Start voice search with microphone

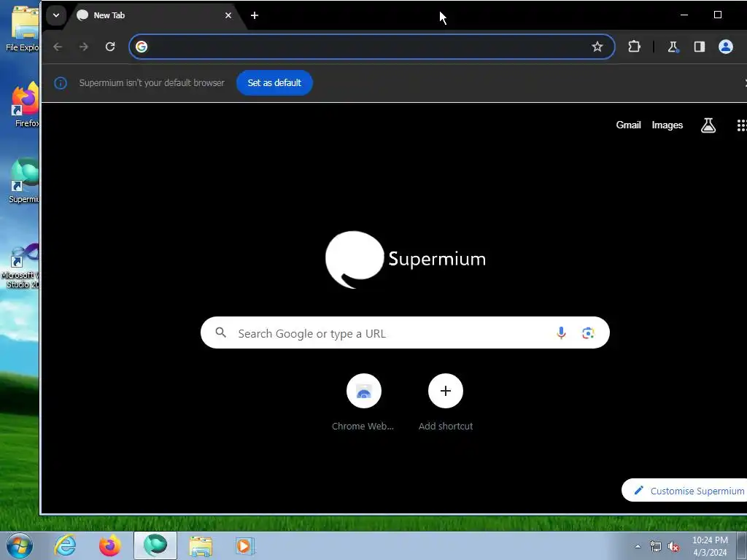561,332
